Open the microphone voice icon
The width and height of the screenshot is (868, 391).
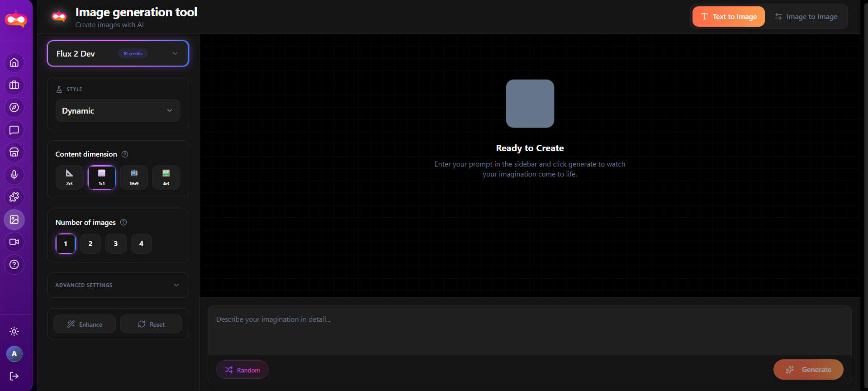pos(14,175)
